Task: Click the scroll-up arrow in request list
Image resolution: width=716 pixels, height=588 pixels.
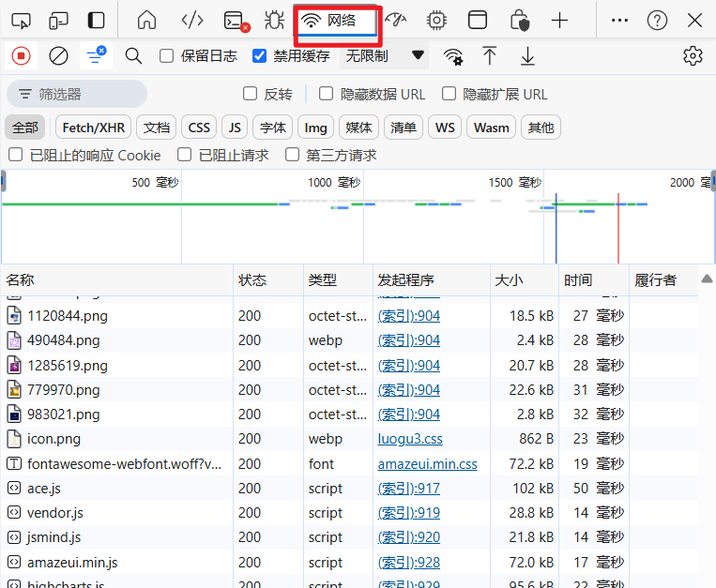Action: (707, 279)
